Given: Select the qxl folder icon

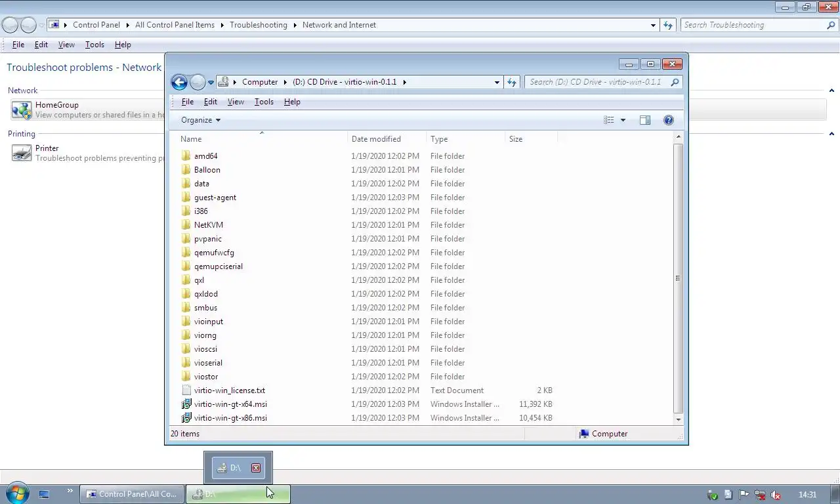Looking at the screenshot, I should click(x=186, y=280).
